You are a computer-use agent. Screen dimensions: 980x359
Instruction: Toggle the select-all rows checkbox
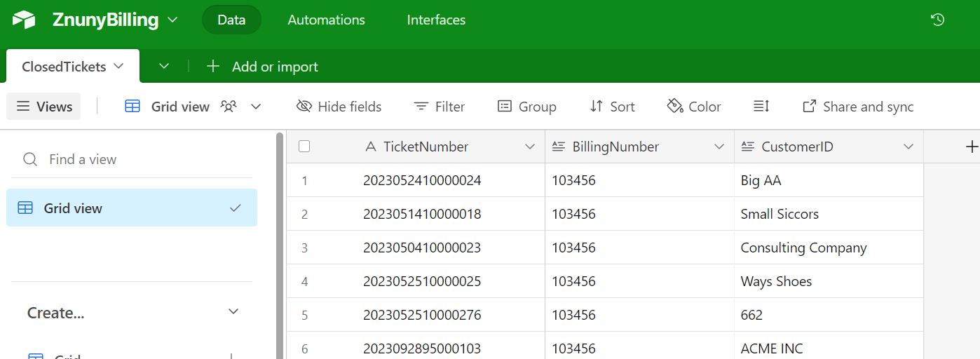pyautogui.click(x=304, y=147)
